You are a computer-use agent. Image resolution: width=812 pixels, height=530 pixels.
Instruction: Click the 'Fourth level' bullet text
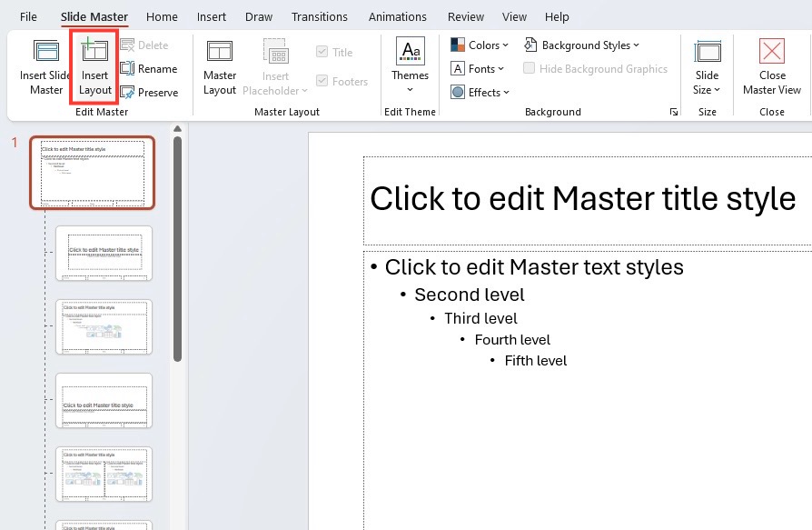[x=512, y=340]
